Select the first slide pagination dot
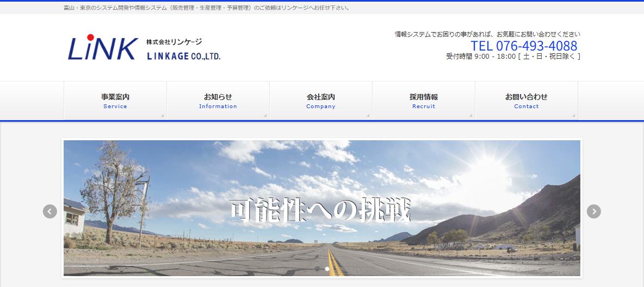This screenshot has width=644, height=287. point(317,269)
